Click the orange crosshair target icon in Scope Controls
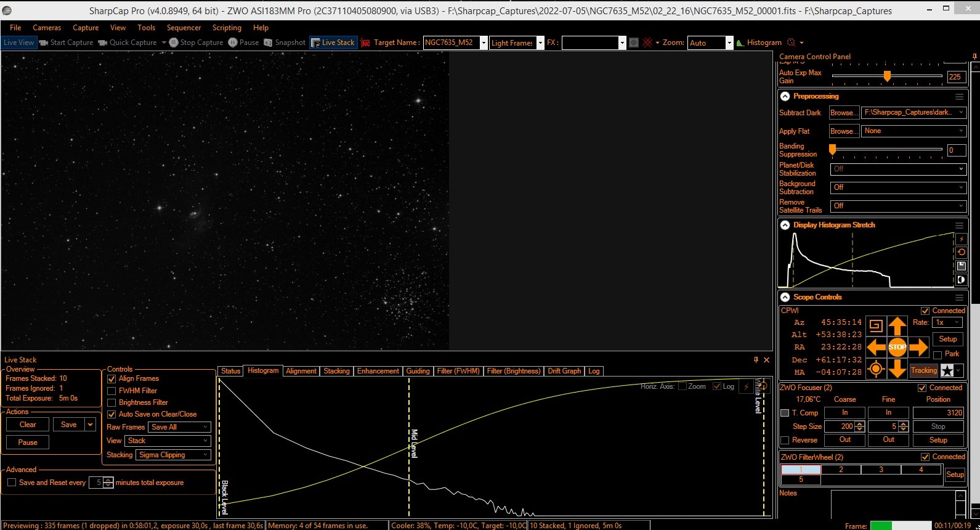 point(876,369)
